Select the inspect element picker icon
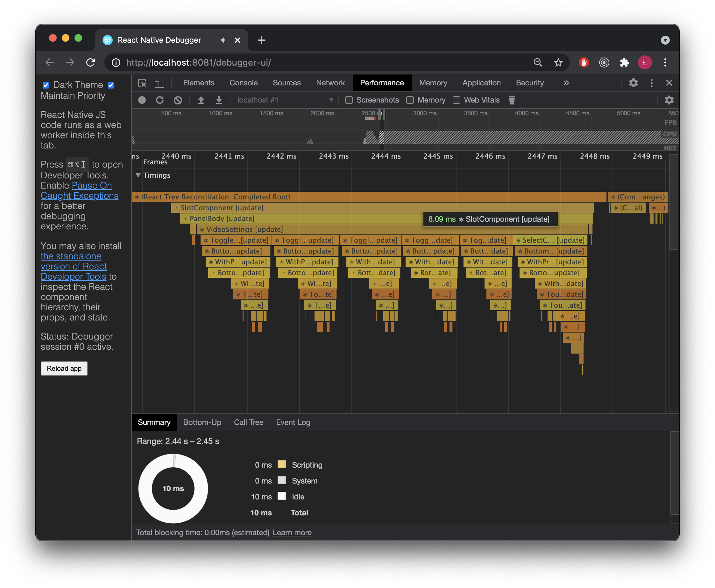Image resolution: width=715 pixels, height=588 pixels. (x=142, y=83)
